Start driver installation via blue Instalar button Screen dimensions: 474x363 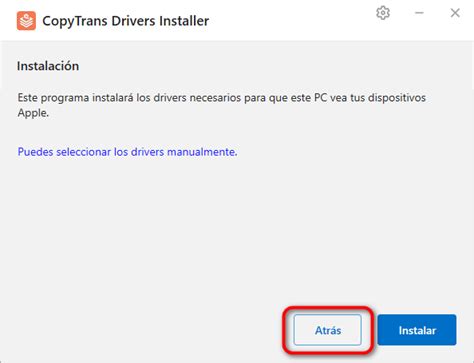[417, 330]
